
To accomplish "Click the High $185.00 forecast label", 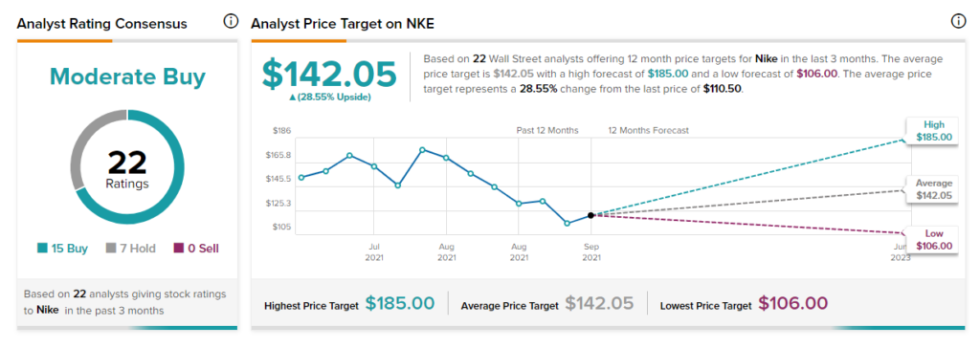I will click(x=934, y=131).
